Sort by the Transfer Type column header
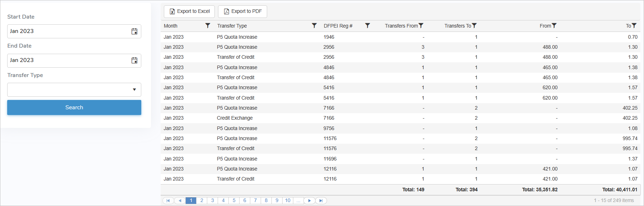644x206 pixels. point(232,26)
